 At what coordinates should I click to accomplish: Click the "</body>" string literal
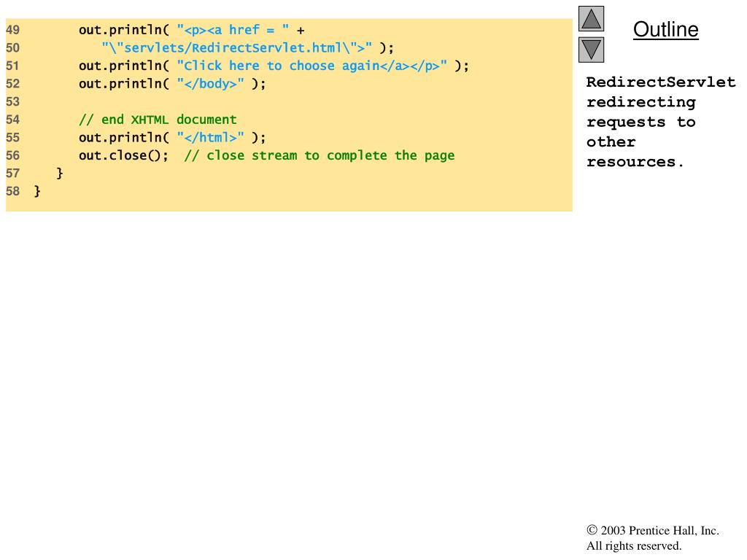tap(211, 84)
